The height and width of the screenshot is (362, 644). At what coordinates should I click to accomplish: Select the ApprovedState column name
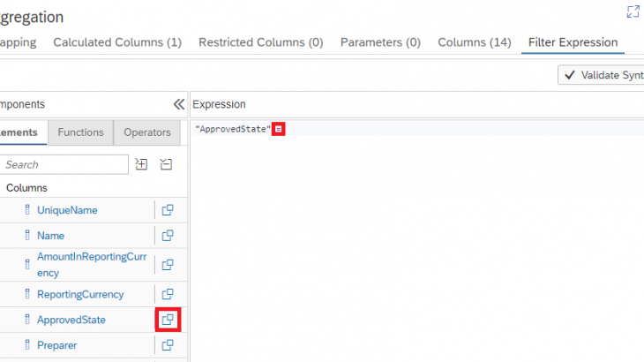71,320
